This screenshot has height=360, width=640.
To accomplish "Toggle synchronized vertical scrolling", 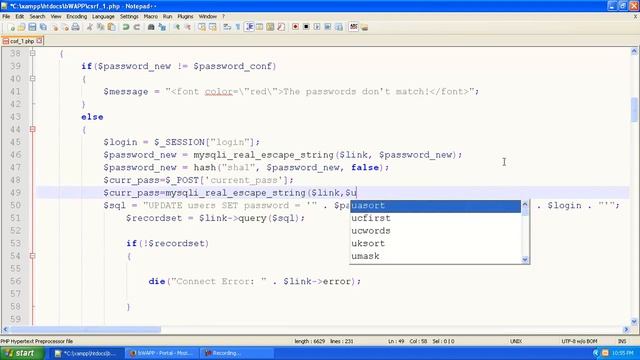I will point(202,27).
